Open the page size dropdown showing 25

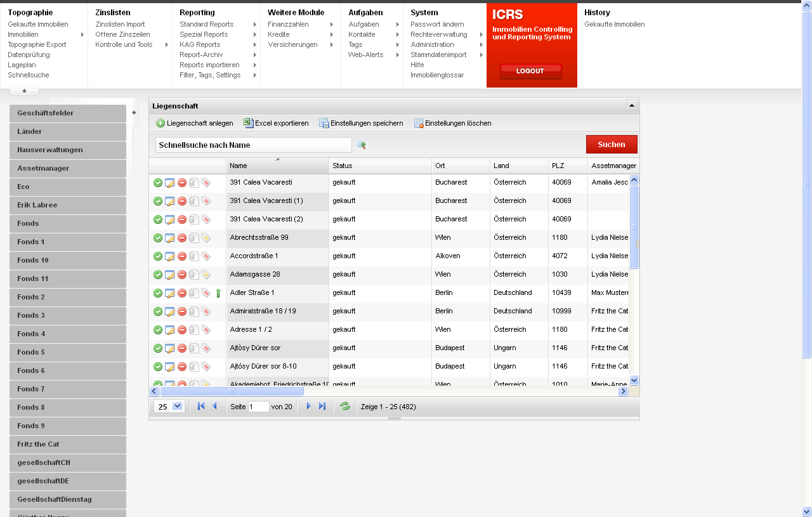pos(177,406)
